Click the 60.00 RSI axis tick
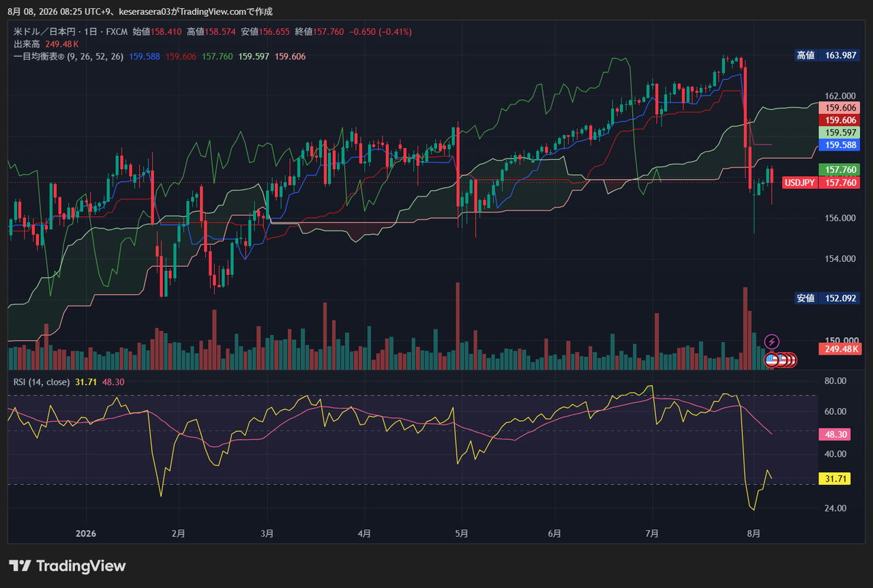The height and width of the screenshot is (588, 873). point(836,411)
